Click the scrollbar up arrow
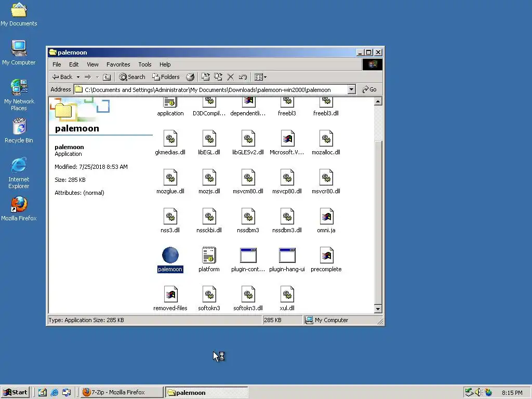Screen dimensions: 532x399 tap(378, 101)
